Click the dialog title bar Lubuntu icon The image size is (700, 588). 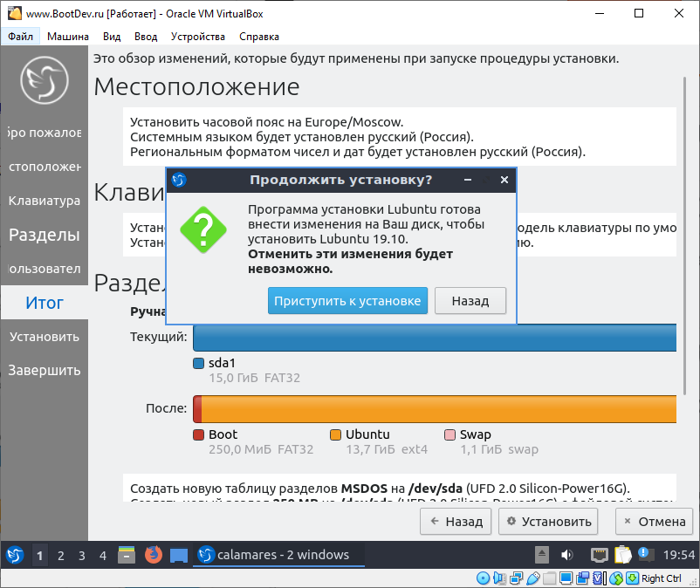179,180
